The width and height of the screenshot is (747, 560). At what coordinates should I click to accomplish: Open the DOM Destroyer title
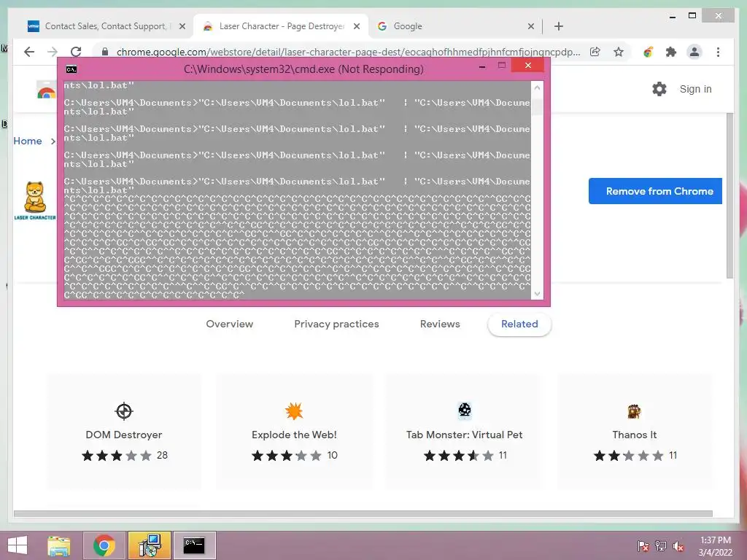click(124, 435)
